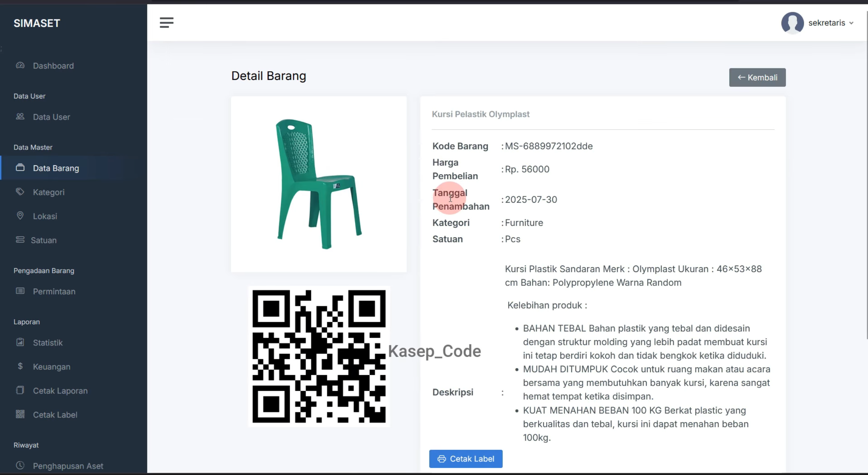Click the page vertical scrollbar
Image resolution: width=868 pixels, height=475 pixels.
(x=867, y=175)
